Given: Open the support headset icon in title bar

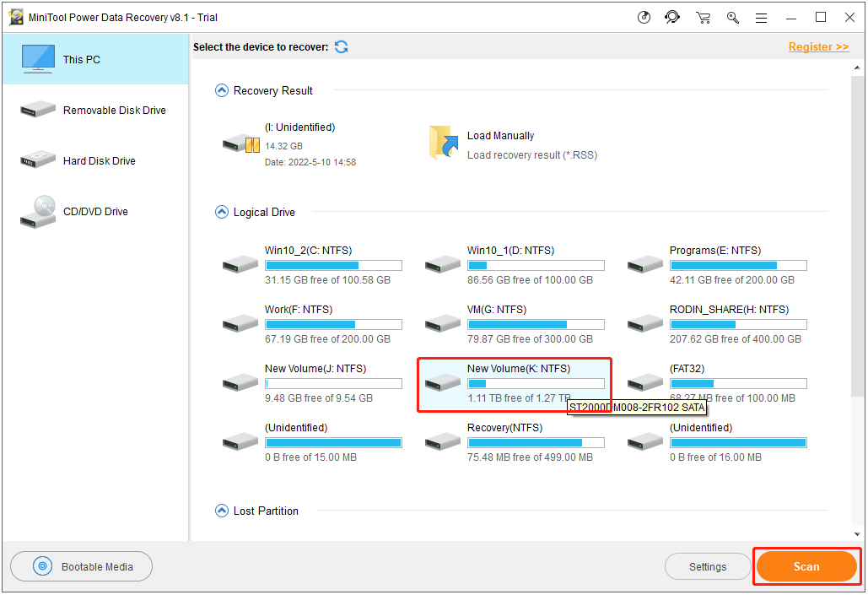Looking at the screenshot, I should tap(672, 18).
